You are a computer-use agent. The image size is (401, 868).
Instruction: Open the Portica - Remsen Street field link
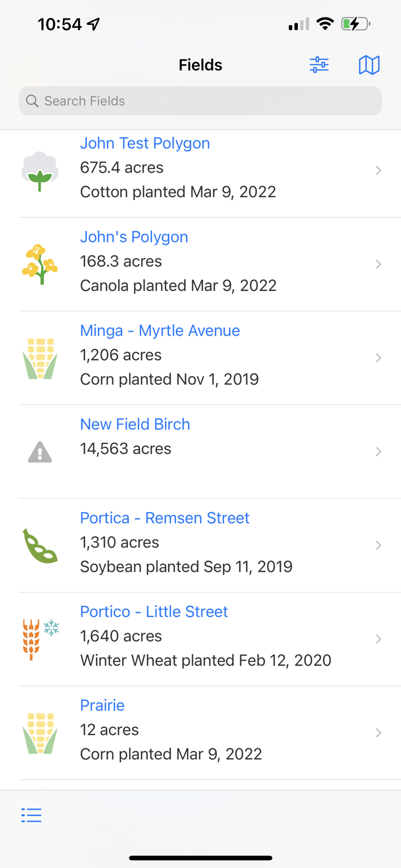164,518
